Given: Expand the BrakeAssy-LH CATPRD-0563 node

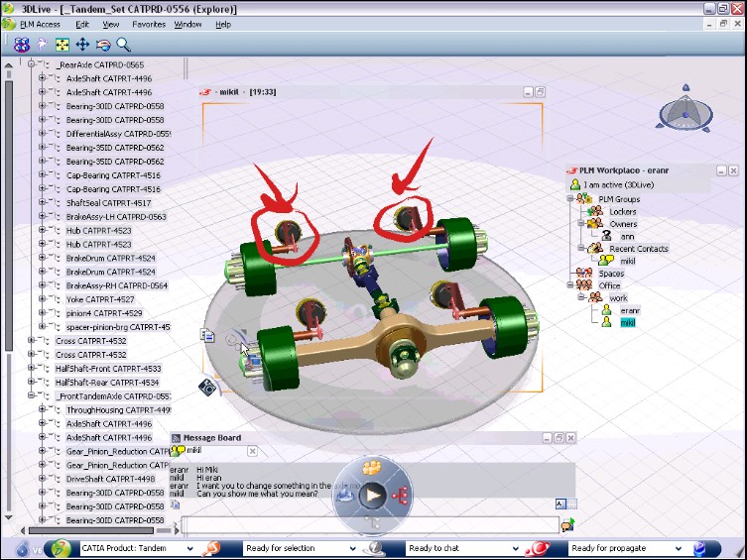Looking at the screenshot, I should 42,215.
